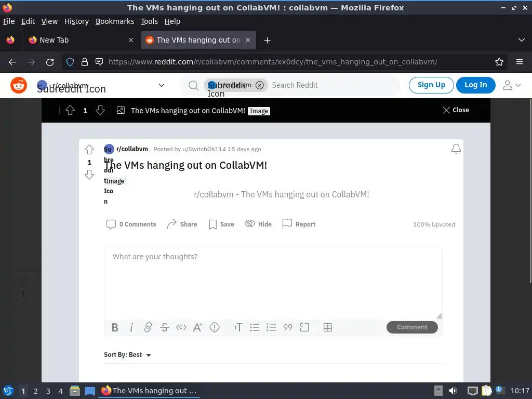Viewport: 532px width, 399px height.
Task: Insert a table in the comment
Action: 328,327
